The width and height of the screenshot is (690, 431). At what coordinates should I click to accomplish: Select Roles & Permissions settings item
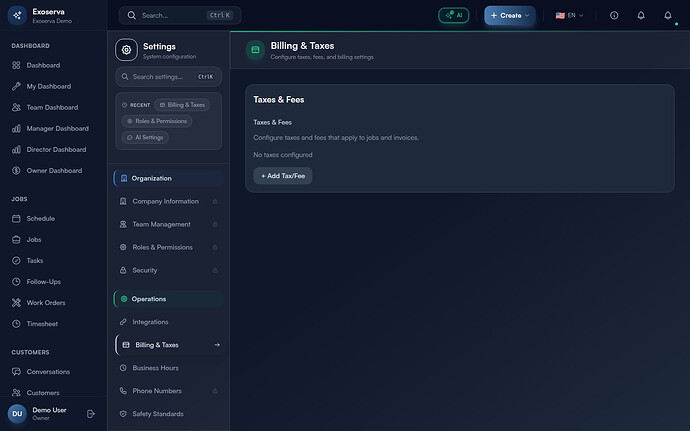tap(169, 247)
